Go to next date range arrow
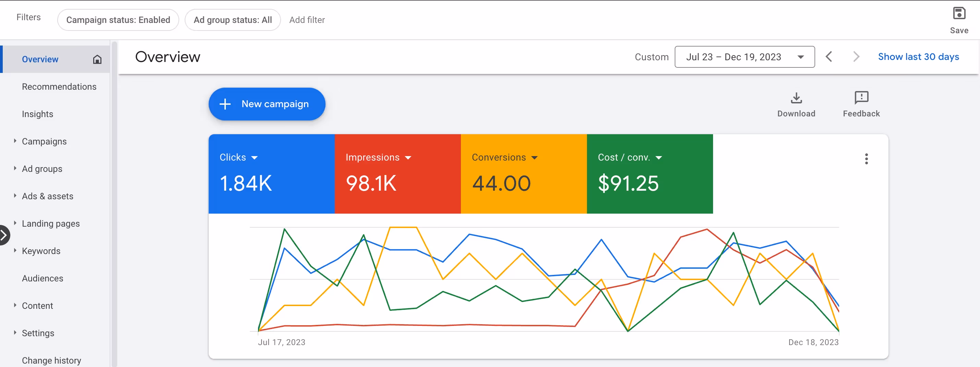The image size is (980, 367). [x=856, y=56]
